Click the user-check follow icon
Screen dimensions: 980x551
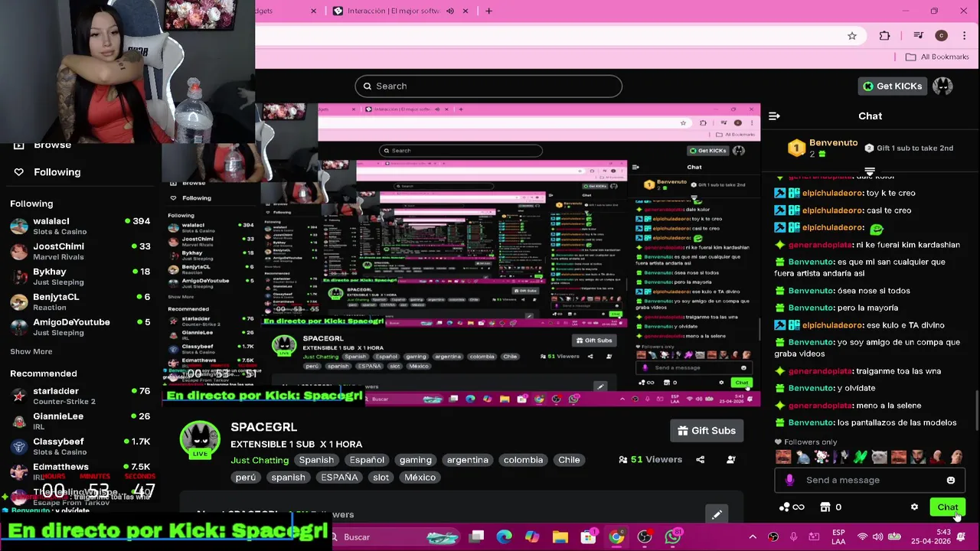click(731, 460)
